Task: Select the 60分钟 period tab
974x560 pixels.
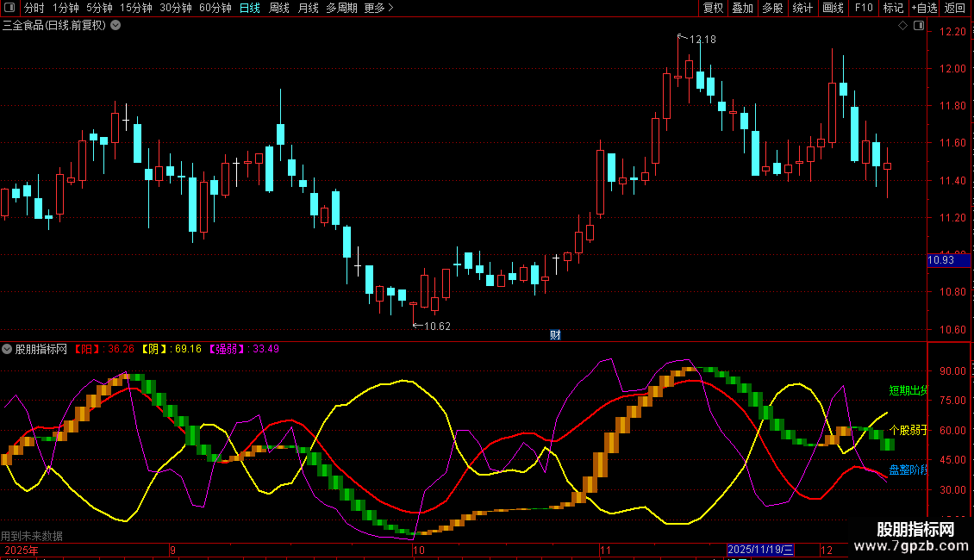Action: [x=215, y=8]
